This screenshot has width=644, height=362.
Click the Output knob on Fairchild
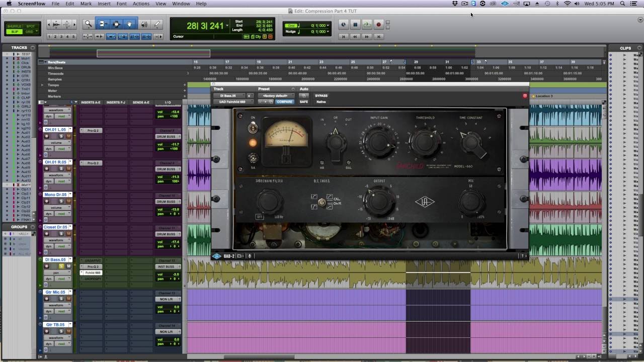tap(379, 202)
